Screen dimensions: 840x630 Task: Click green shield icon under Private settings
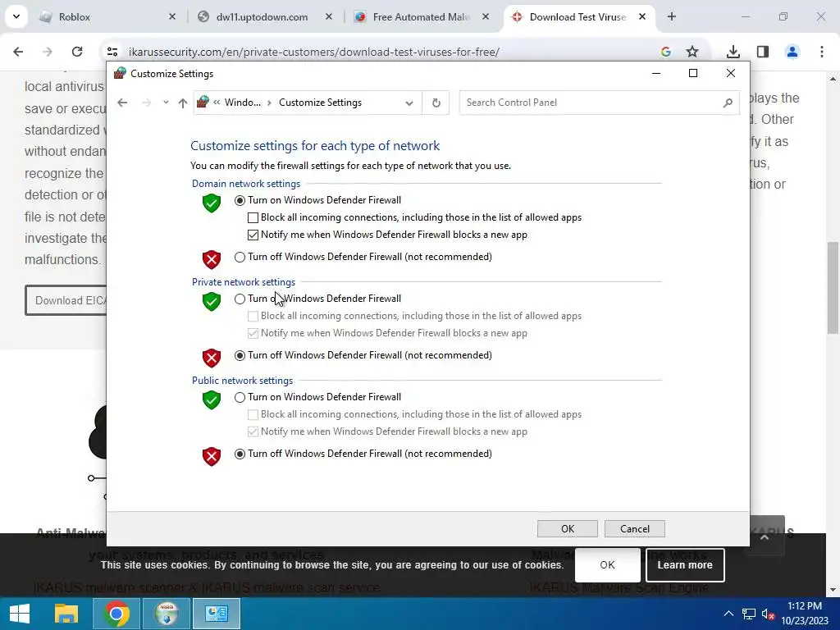click(212, 302)
